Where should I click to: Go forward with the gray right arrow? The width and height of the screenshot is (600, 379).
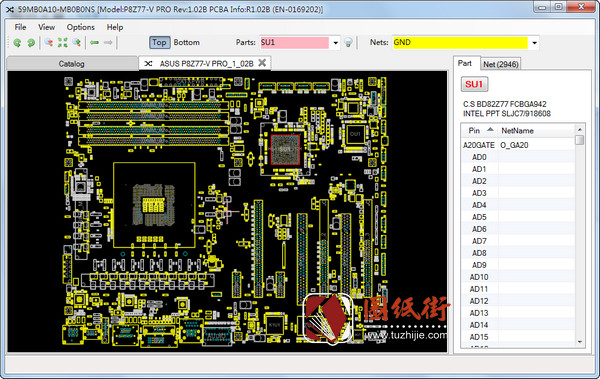tap(108, 42)
